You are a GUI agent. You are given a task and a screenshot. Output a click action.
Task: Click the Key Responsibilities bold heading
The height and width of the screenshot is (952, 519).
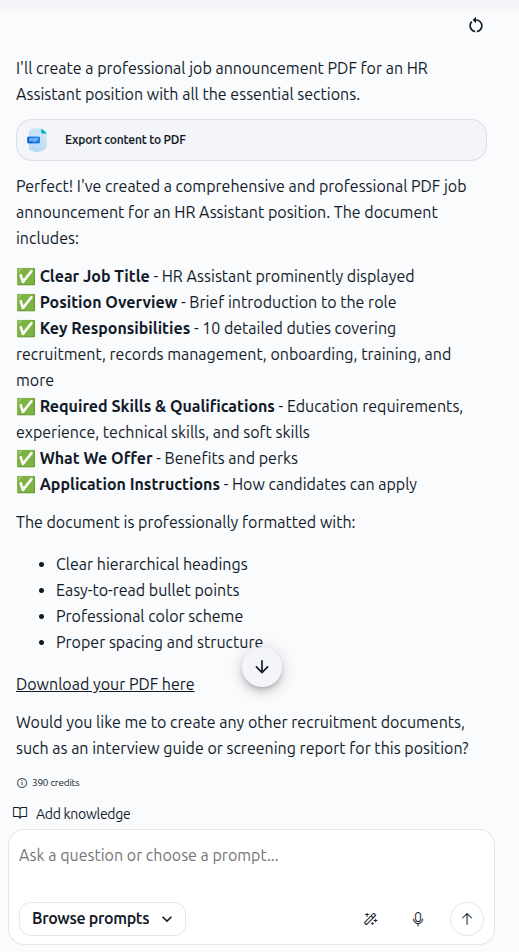pyautogui.click(x=115, y=328)
